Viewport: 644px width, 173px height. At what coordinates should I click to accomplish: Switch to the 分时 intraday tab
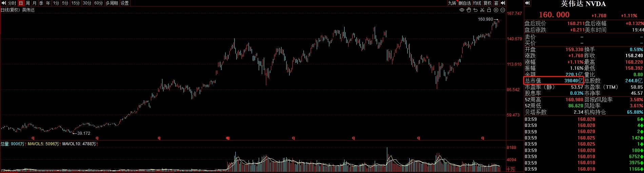12,3
